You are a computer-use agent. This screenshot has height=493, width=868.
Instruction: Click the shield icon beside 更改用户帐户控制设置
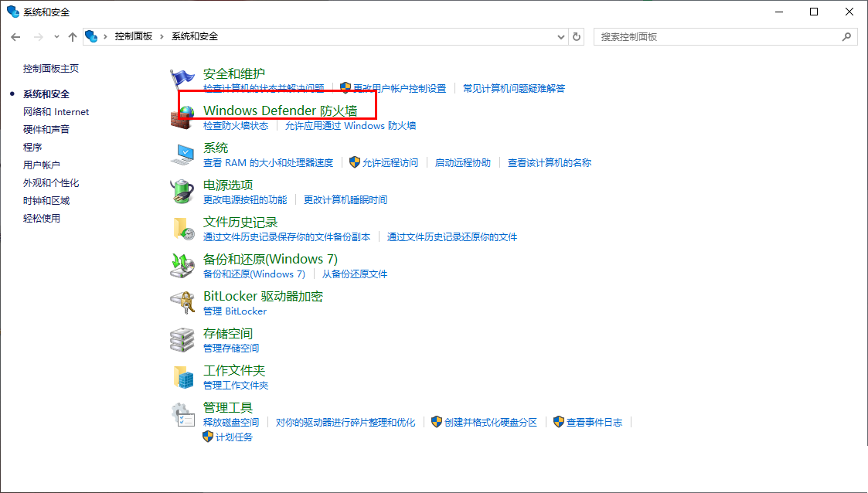tap(345, 88)
